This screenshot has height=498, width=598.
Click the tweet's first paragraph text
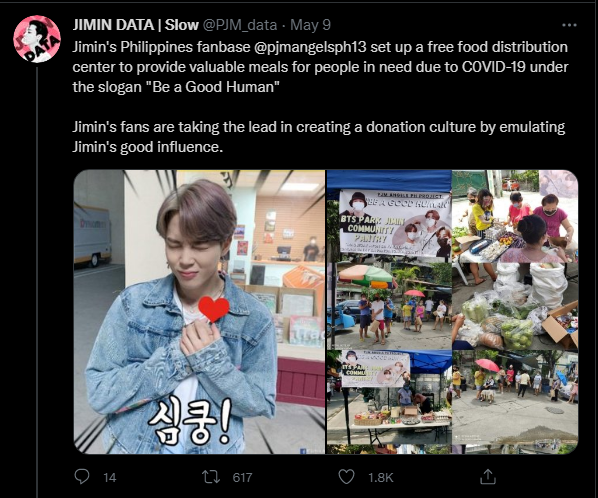(x=320, y=67)
